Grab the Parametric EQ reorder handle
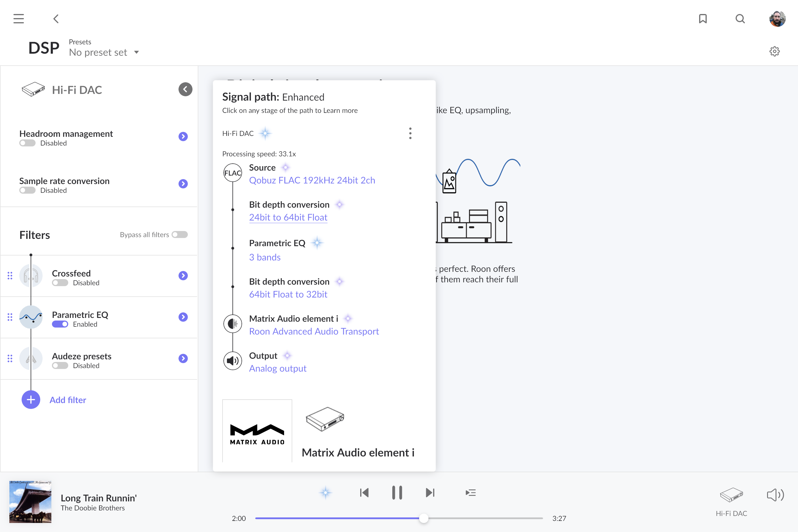Viewport: 798px width, 532px height. [10, 317]
